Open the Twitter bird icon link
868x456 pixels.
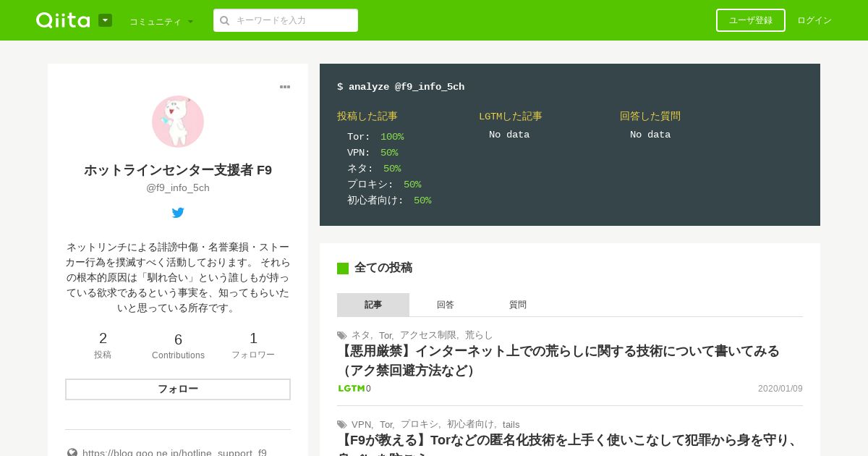pos(178,213)
